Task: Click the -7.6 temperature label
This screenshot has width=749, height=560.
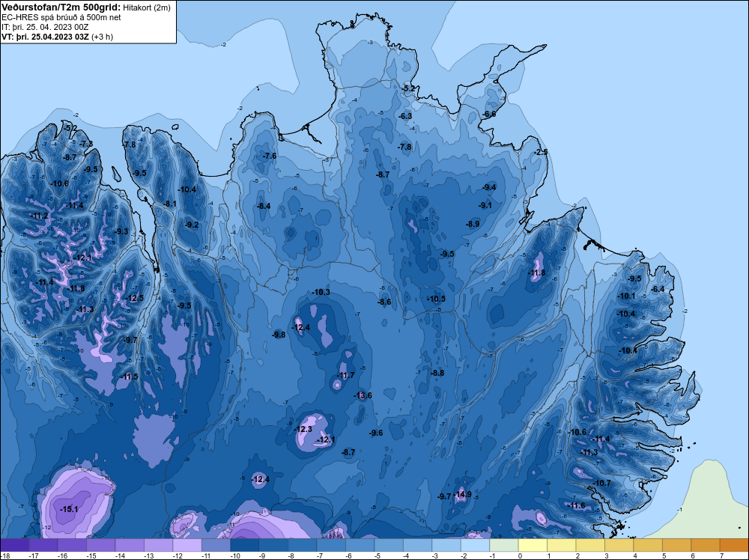Action: 270,156
